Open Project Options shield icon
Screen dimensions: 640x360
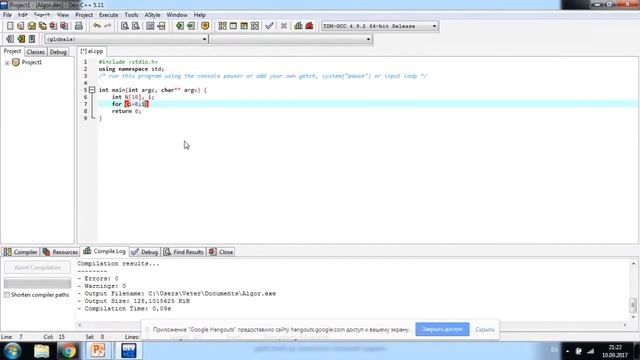tap(205, 26)
